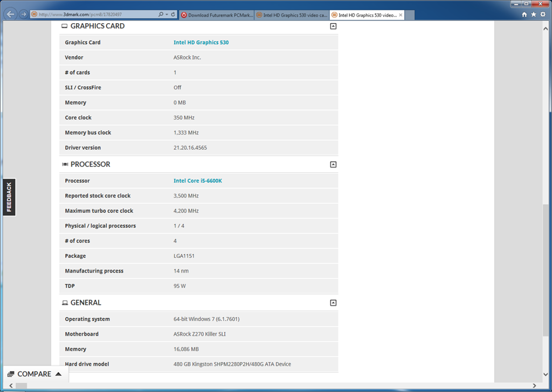Viewport: 552px width, 392px height.
Task: Open the Intel Core i5-6600K link
Action: [x=197, y=181]
